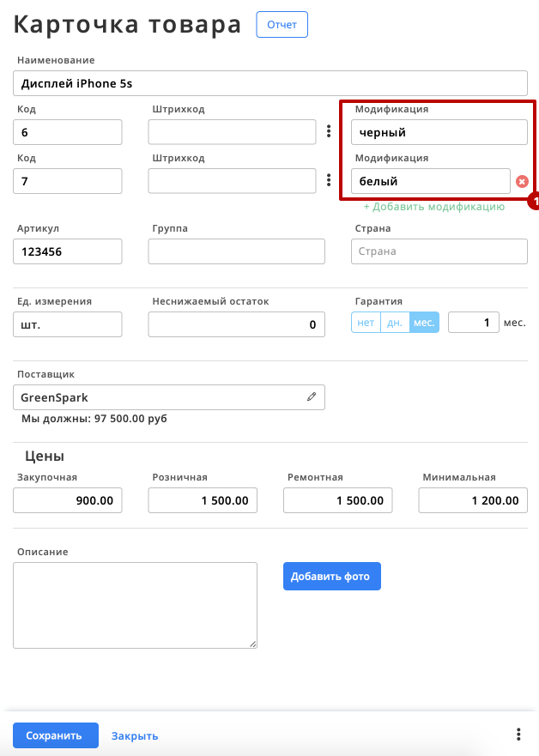The image size is (539, 756).
Task: Close the card via Закрыть link
Action: (x=135, y=736)
